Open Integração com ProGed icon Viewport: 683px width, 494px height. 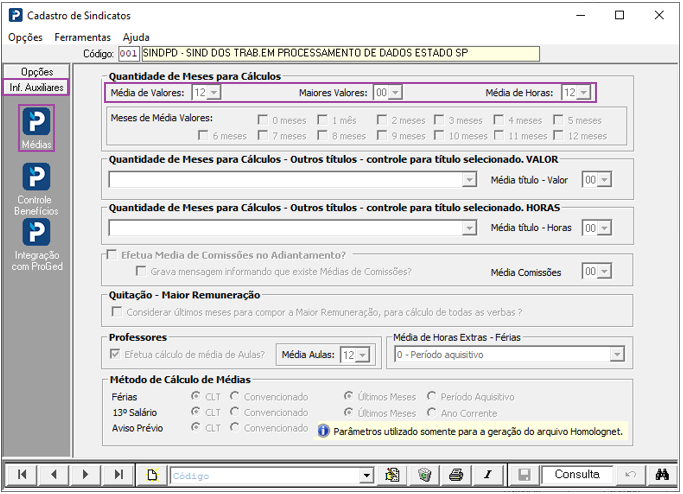point(37,244)
